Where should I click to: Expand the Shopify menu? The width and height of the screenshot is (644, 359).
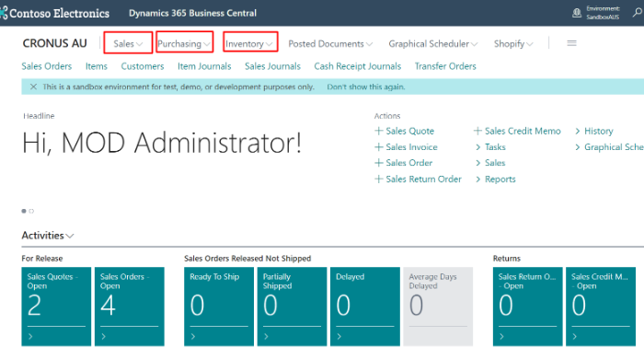pyautogui.click(x=513, y=43)
